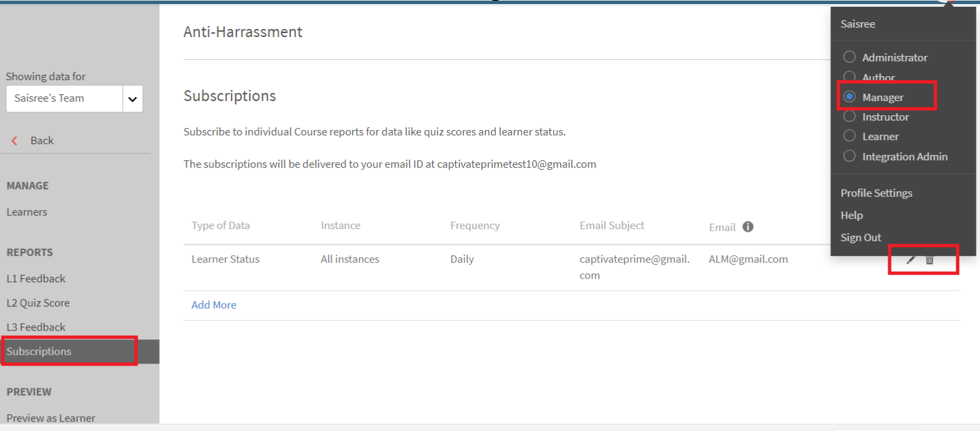
Task: Select the Author role radio button
Action: [x=849, y=77]
